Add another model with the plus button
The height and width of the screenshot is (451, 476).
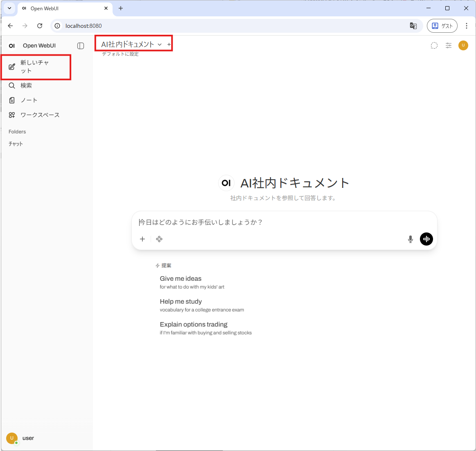(169, 44)
